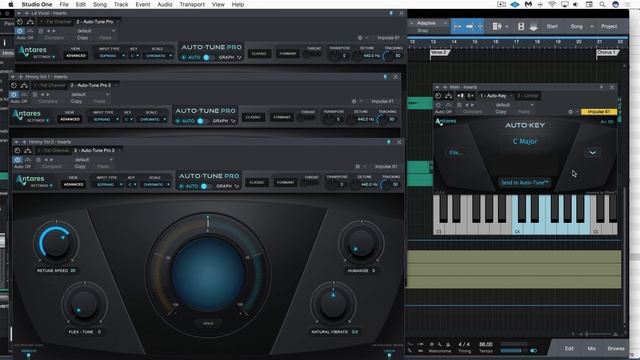This screenshot has width=640, height=360.
Task: Open the gear settings in the Ld Vocal plug-in header
Action: (360, 38)
